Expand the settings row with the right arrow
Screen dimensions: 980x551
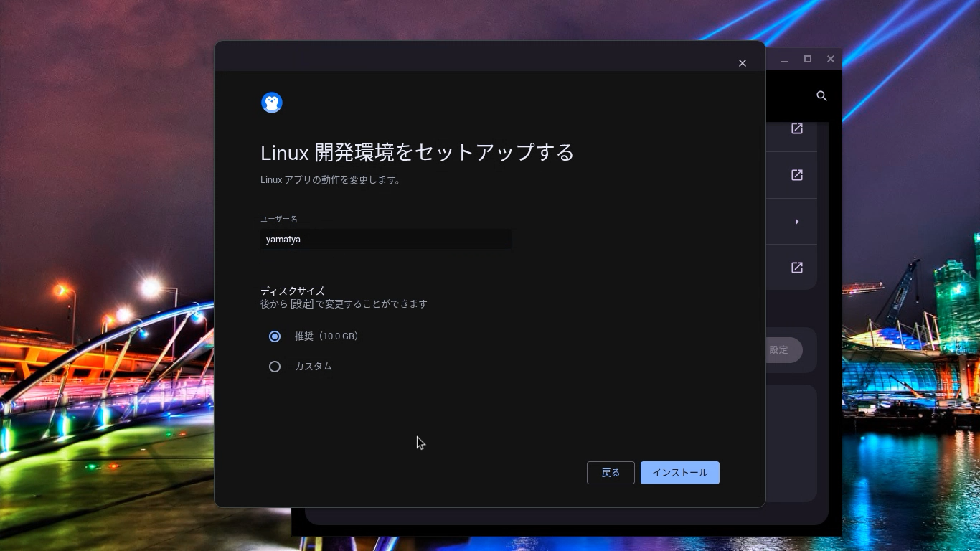[796, 221]
